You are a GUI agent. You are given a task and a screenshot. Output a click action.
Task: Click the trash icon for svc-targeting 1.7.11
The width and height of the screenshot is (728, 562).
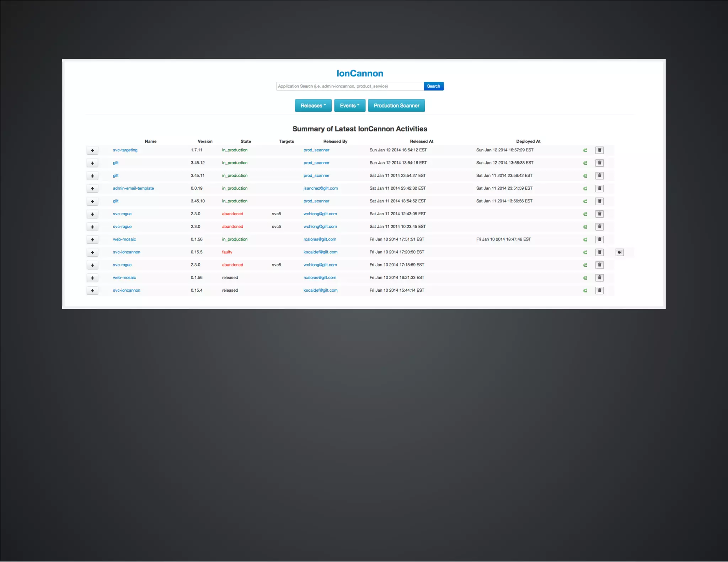coord(599,150)
